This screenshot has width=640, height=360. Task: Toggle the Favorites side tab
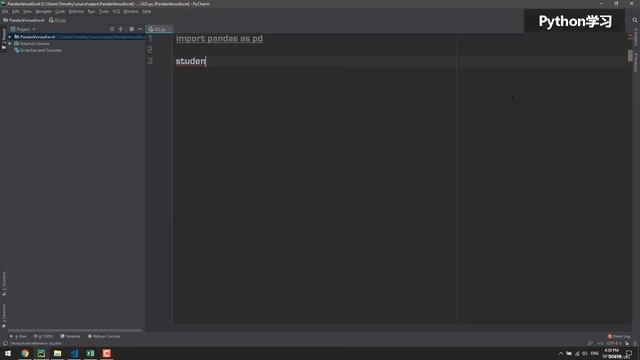pos(4,316)
